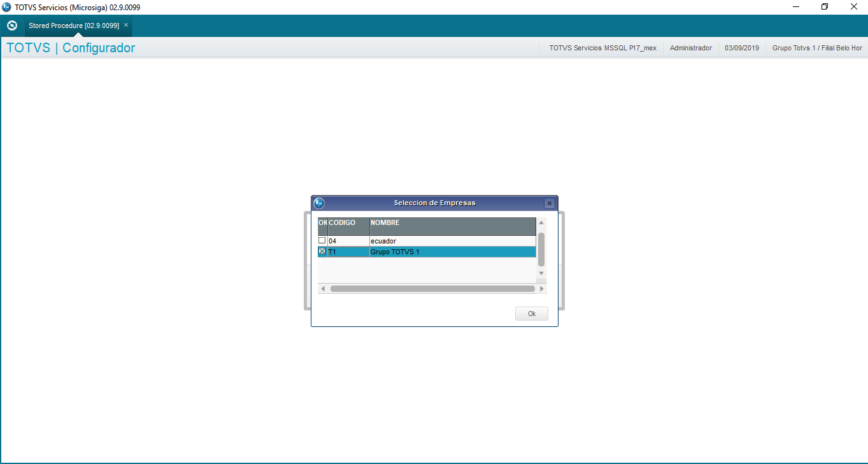Click the CODIGO column header

click(349, 226)
